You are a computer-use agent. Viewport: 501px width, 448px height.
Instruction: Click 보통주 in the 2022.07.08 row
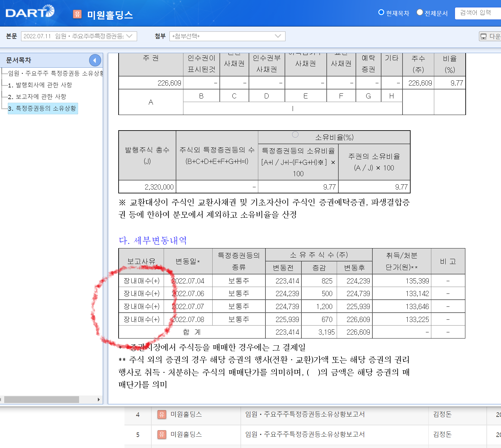click(x=239, y=319)
